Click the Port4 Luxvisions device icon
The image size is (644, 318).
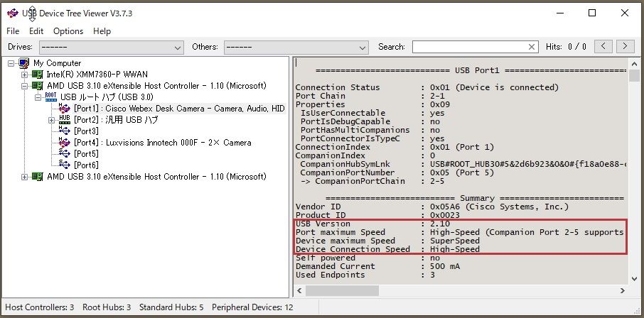[x=65, y=143]
